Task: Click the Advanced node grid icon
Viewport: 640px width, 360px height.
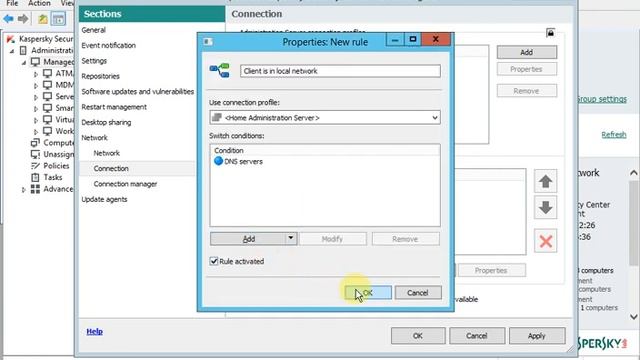Action: (x=36, y=189)
